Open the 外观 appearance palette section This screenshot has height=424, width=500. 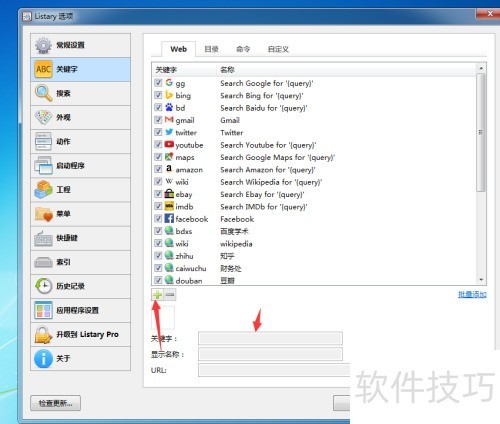coord(80,117)
